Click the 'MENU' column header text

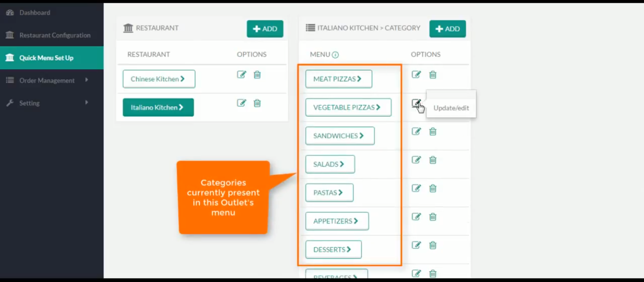coord(320,54)
